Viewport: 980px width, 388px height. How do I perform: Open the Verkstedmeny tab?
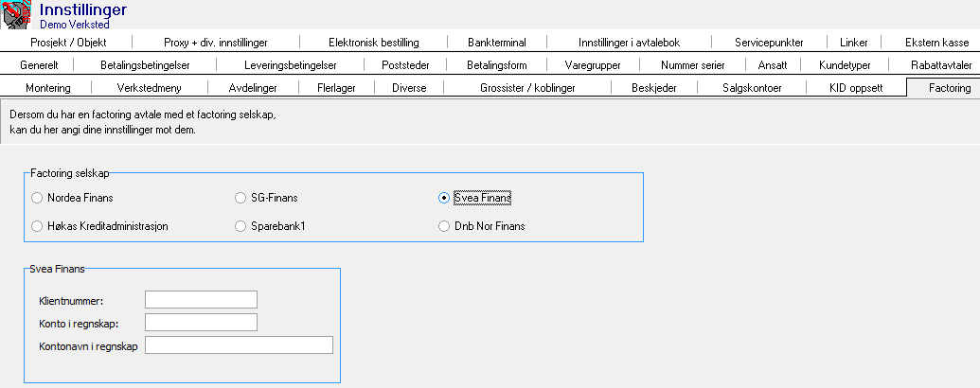click(148, 88)
